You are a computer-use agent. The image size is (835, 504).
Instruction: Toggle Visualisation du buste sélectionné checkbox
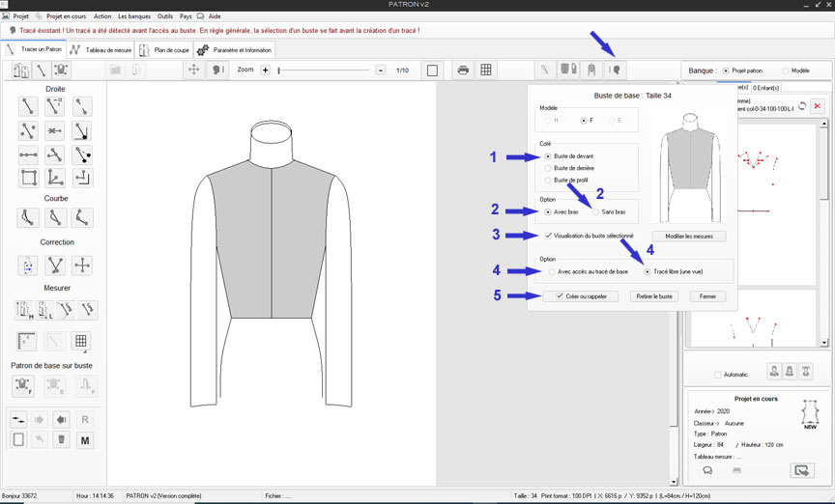point(549,236)
